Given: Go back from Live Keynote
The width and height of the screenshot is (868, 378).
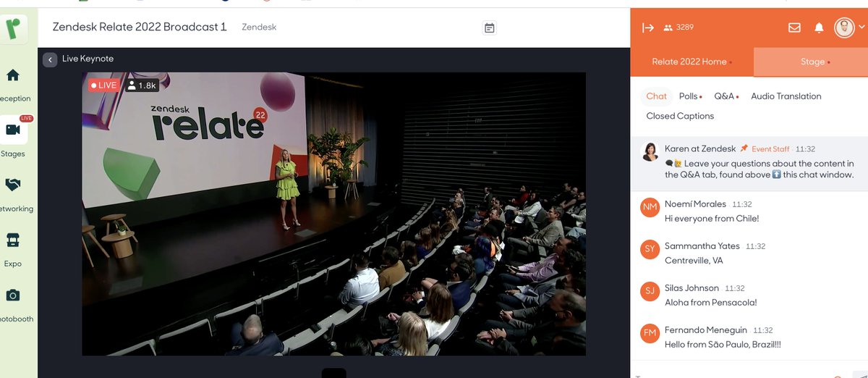Looking at the screenshot, I should point(49,59).
